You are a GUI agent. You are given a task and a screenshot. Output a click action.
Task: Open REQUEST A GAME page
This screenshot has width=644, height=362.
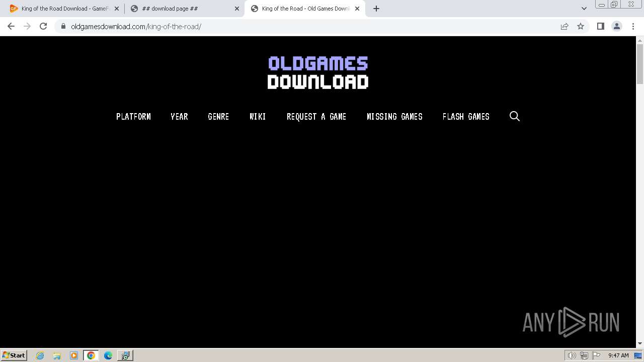[316, 117]
